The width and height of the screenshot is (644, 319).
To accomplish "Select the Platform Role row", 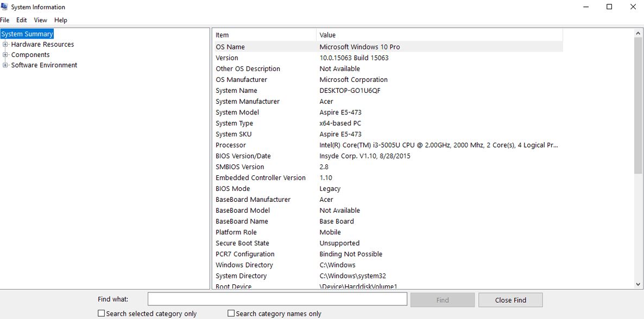I will click(388, 232).
